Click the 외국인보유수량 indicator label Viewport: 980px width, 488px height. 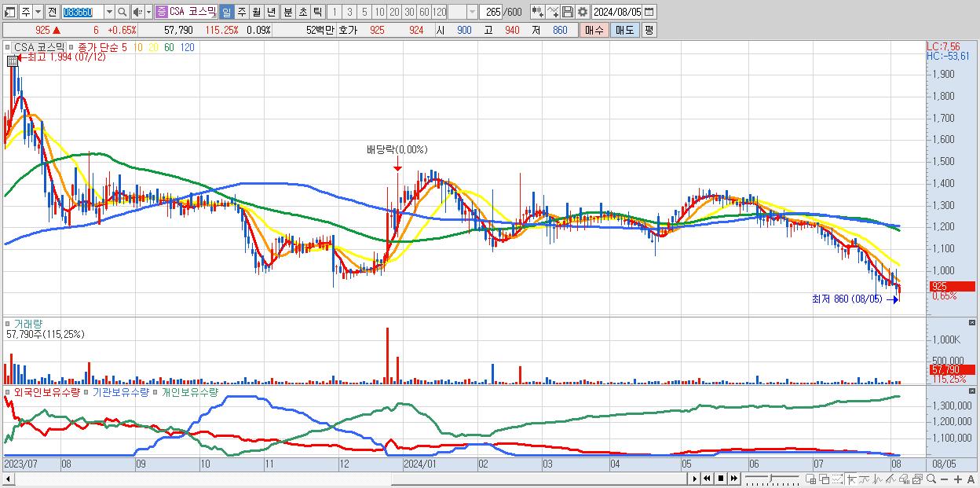tap(46, 391)
